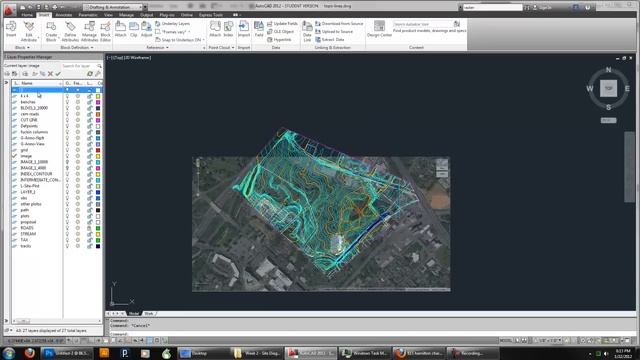
Task: Insert a Field
Action: (x=259, y=29)
